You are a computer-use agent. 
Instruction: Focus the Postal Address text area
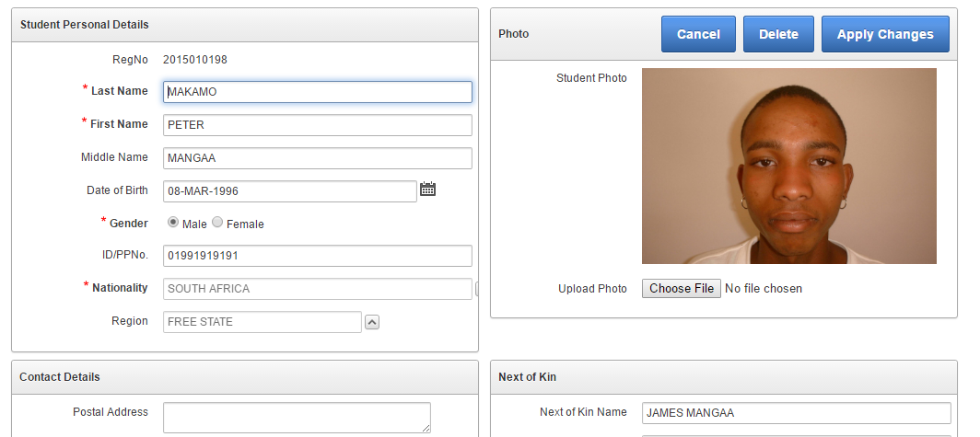[297, 417]
